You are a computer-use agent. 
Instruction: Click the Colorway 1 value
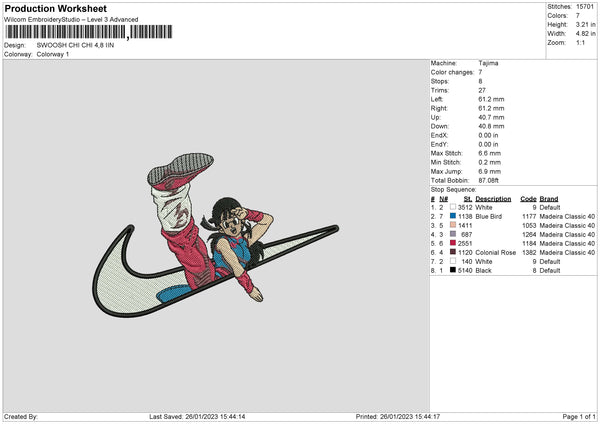(53, 54)
